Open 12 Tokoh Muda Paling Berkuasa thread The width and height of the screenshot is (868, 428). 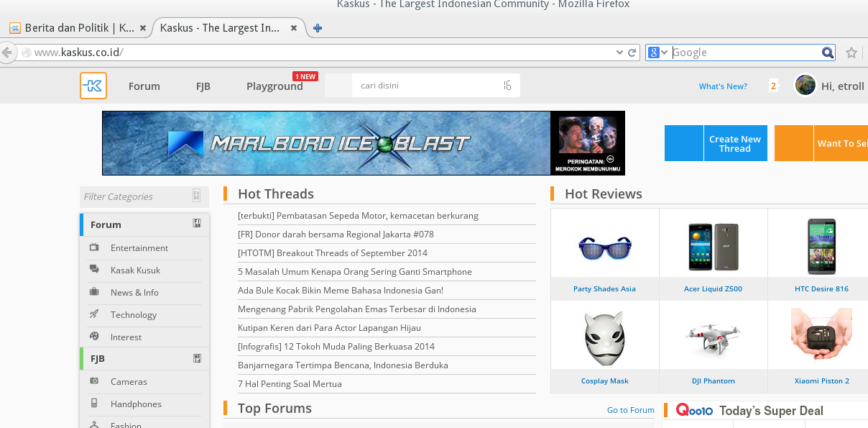coord(336,346)
